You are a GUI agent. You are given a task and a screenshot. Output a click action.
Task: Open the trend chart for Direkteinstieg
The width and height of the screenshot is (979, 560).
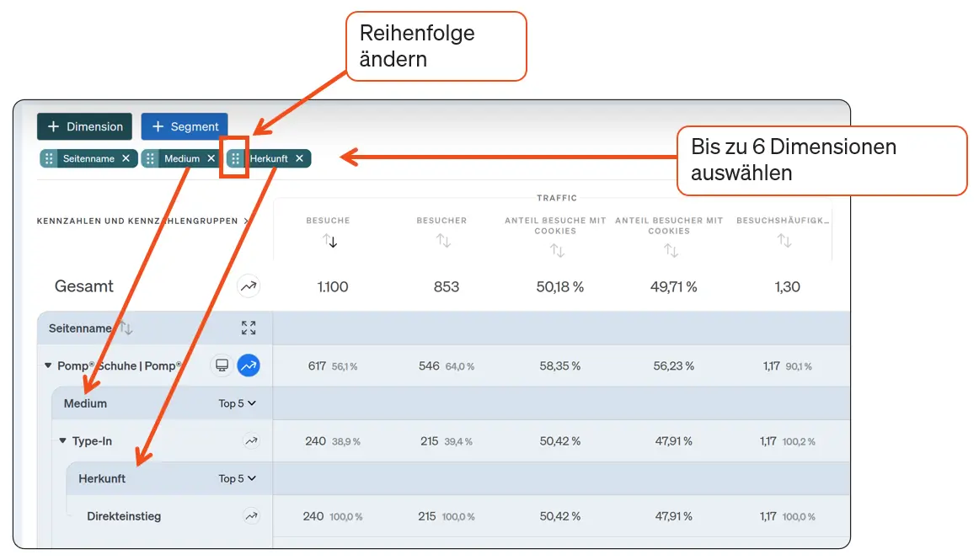coord(251,516)
